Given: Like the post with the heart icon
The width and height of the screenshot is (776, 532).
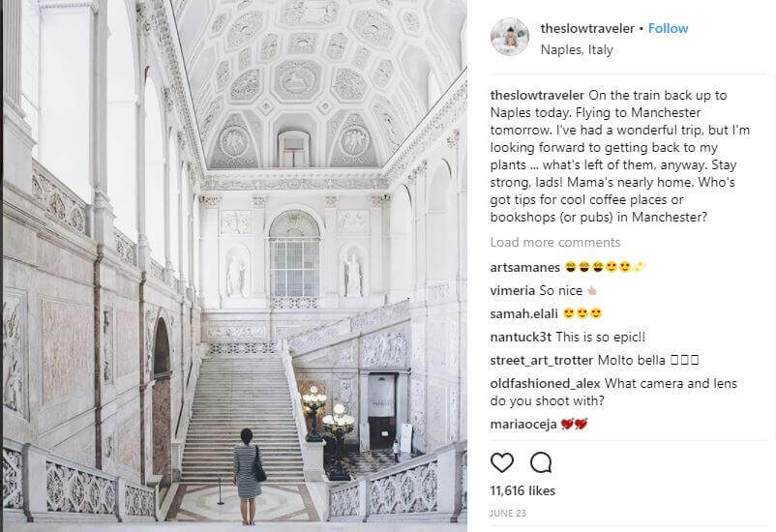Looking at the screenshot, I should (502, 462).
